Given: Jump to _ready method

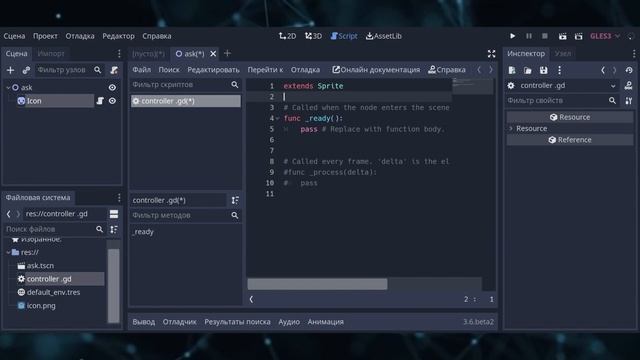Looking at the screenshot, I should tap(143, 232).
